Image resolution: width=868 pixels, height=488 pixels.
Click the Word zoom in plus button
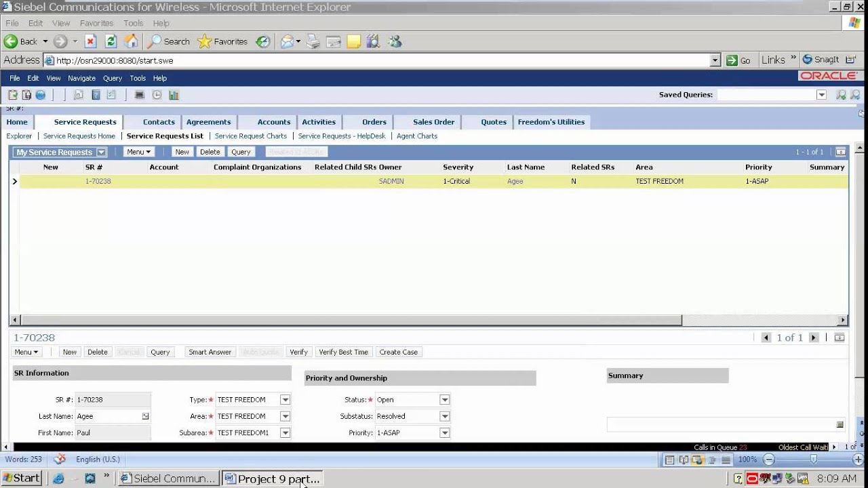(x=858, y=460)
